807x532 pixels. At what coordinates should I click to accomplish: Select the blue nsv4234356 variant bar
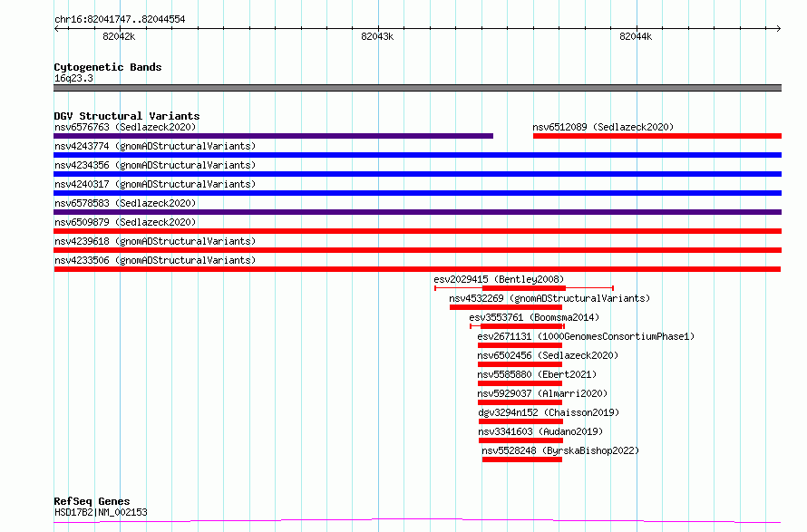click(417, 174)
